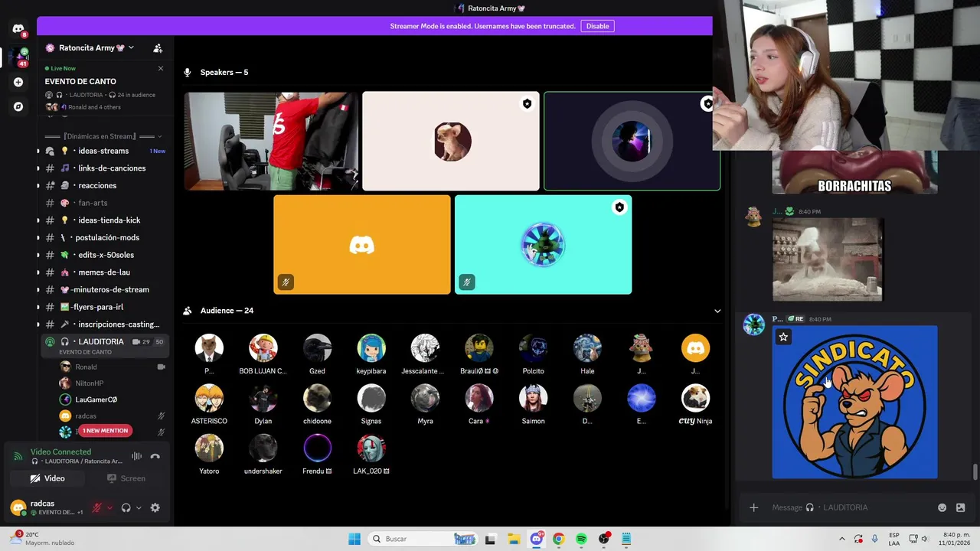Jump to 1 NEW MENTION
The image size is (980, 551).
pos(105,431)
